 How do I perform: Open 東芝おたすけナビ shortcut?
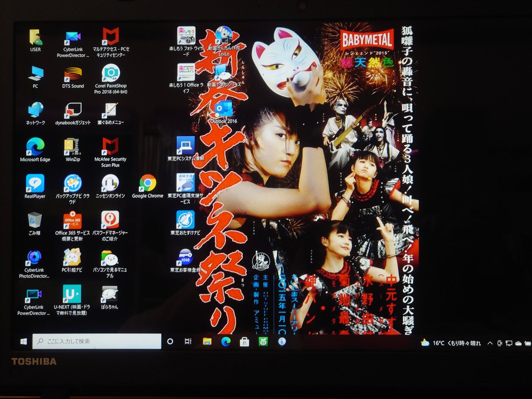(x=185, y=223)
